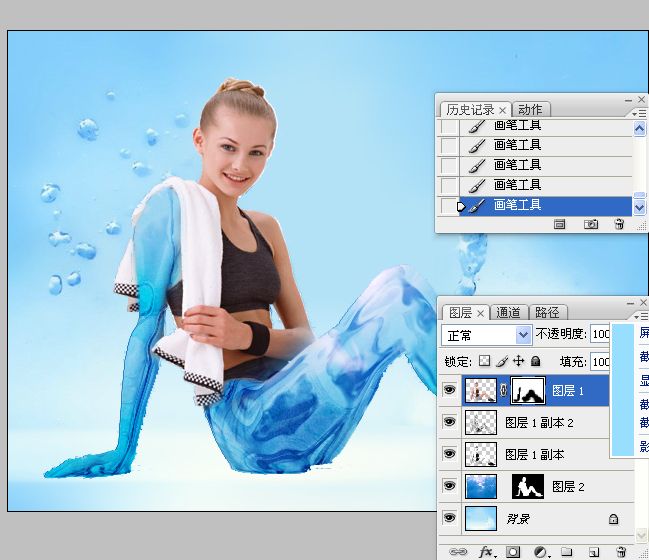Enable lock transparent pixels option

point(484,361)
